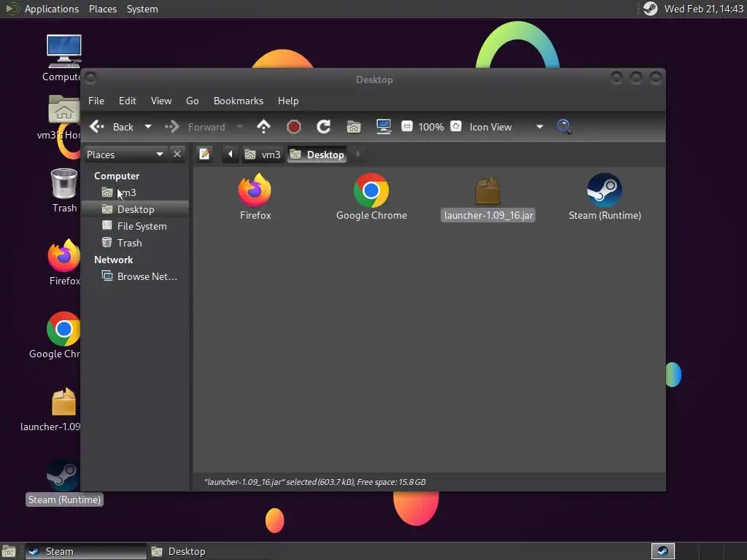
Task: Open the Go menu
Action: [193, 101]
